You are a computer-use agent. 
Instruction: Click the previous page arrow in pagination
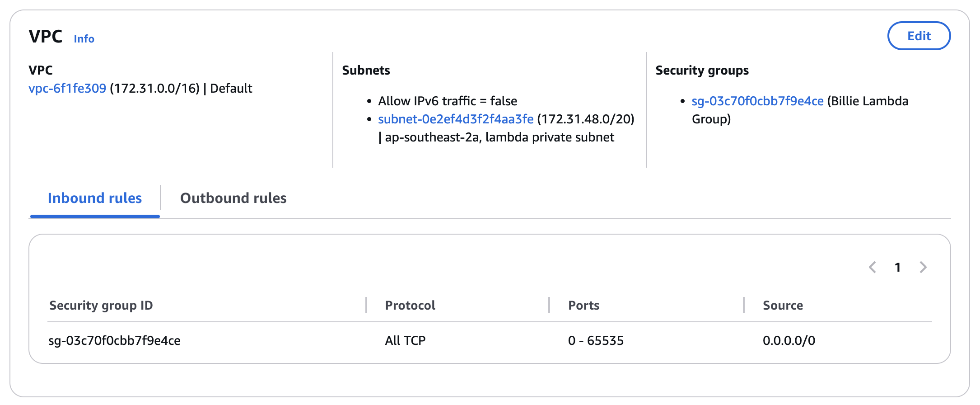coord(873,267)
